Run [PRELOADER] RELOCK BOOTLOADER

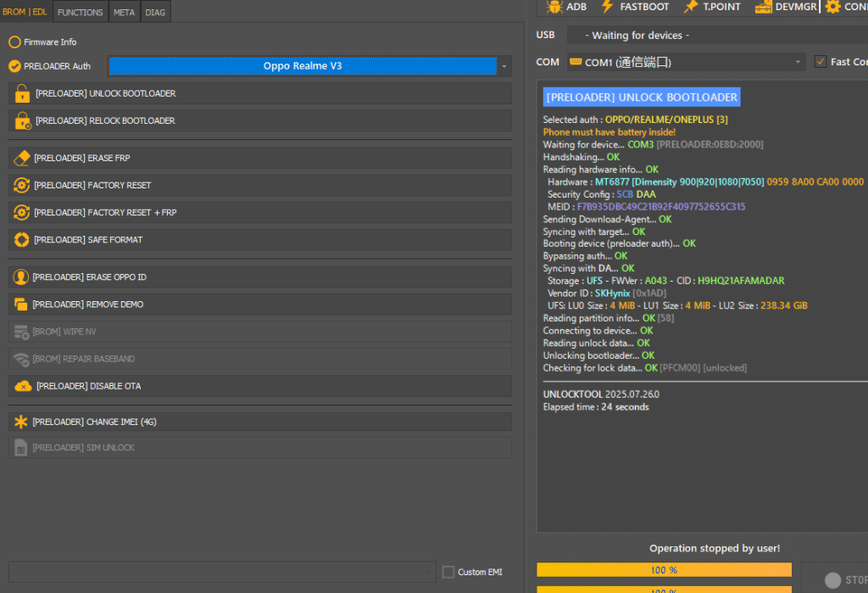(x=260, y=120)
